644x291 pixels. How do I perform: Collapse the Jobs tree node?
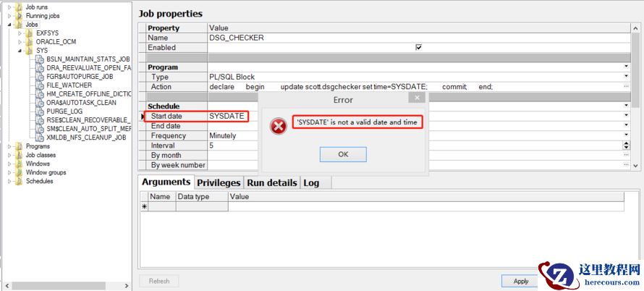[x=9, y=25]
